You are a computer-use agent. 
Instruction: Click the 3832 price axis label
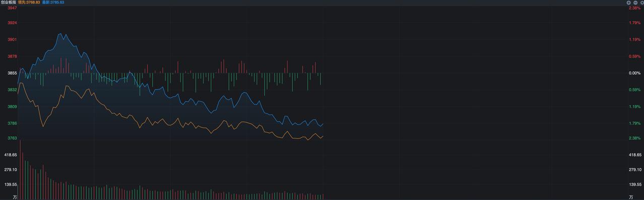point(12,90)
